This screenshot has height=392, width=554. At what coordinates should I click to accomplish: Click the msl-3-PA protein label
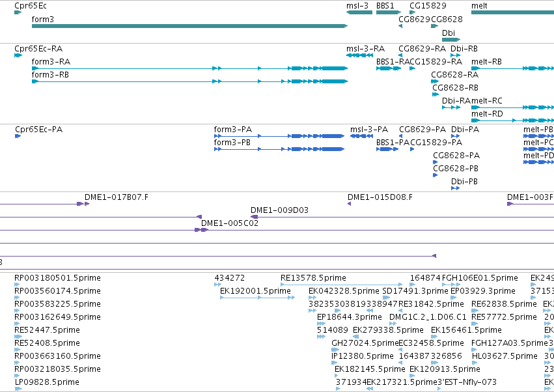coord(369,130)
